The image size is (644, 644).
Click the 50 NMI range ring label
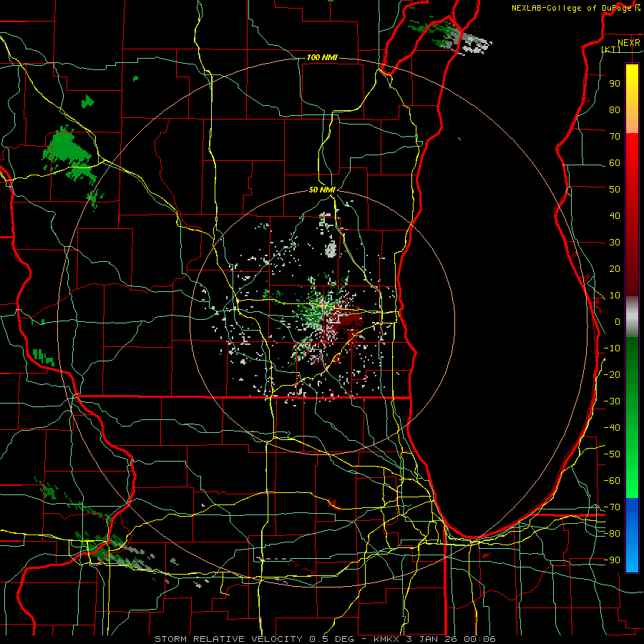[322, 190]
